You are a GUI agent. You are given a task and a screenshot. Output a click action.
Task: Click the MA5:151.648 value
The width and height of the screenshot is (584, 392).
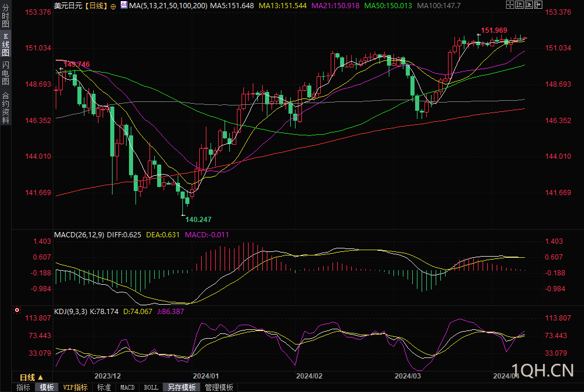(232, 6)
